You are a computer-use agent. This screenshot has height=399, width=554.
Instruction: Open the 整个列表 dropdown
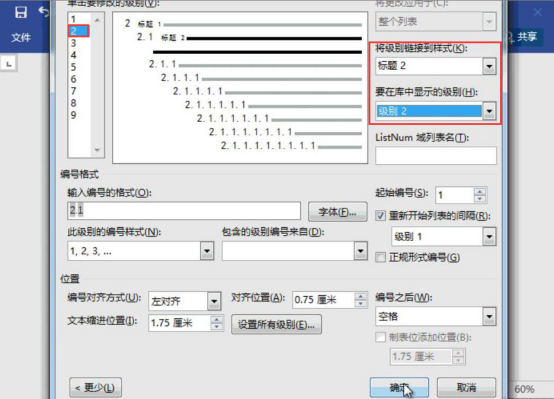coord(489,22)
